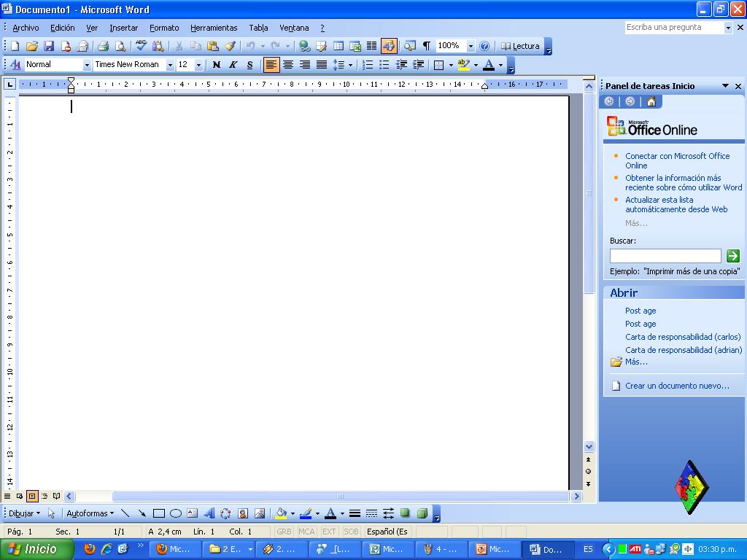Enable centered paragraph alignment
Image resolution: width=747 pixels, height=560 pixels.
(288, 64)
